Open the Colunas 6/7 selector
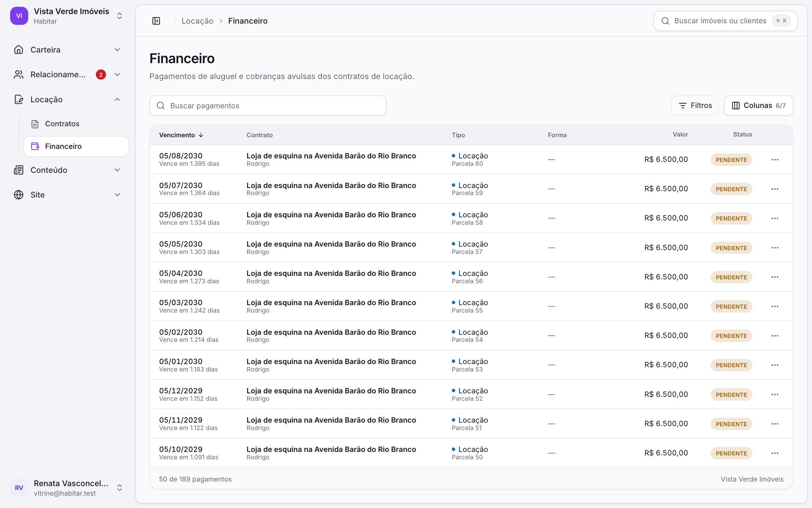The image size is (812, 508). tap(758, 105)
